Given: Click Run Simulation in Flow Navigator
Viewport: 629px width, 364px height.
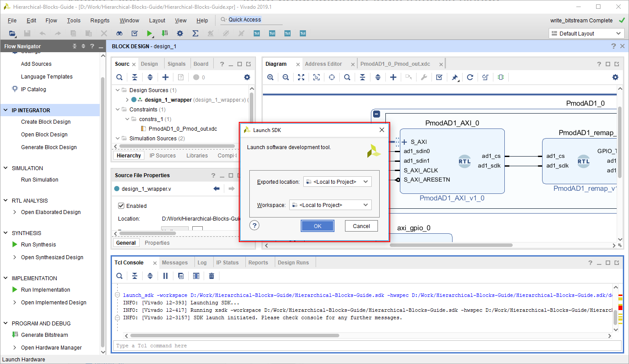Looking at the screenshot, I should (40, 180).
